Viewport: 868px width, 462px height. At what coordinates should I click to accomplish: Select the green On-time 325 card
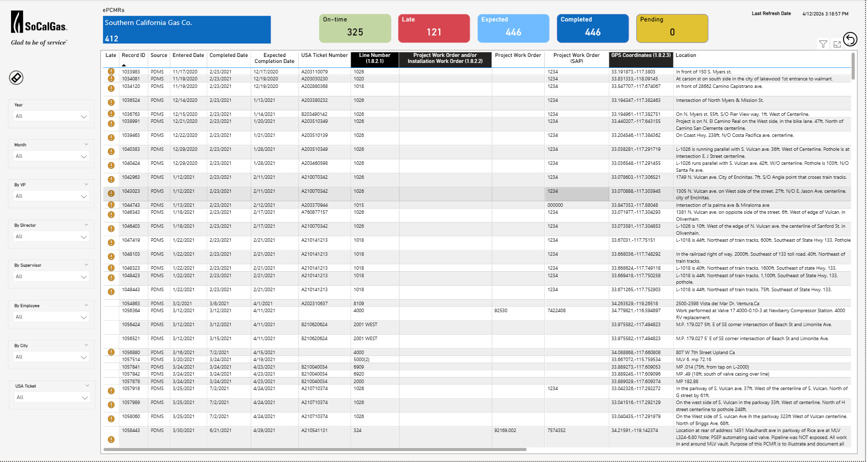(x=355, y=28)
